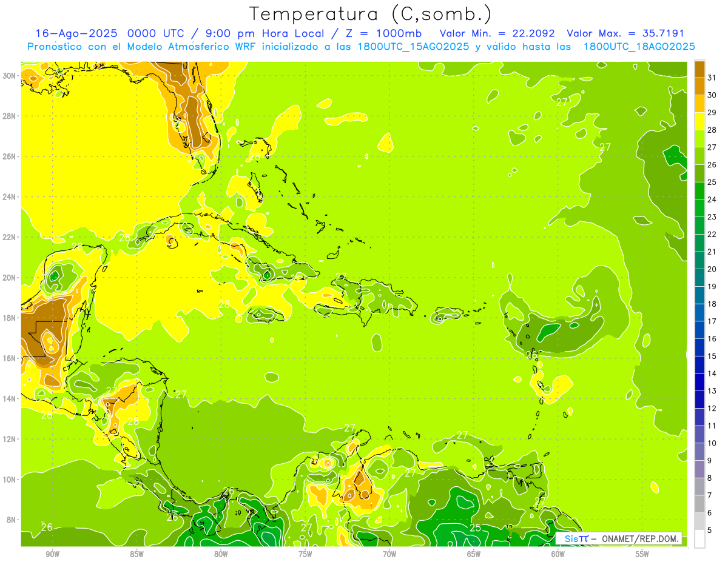This screenshot has width=728, height=562.
Task: Click the 75W longitude label
Action: coord(305,554)
